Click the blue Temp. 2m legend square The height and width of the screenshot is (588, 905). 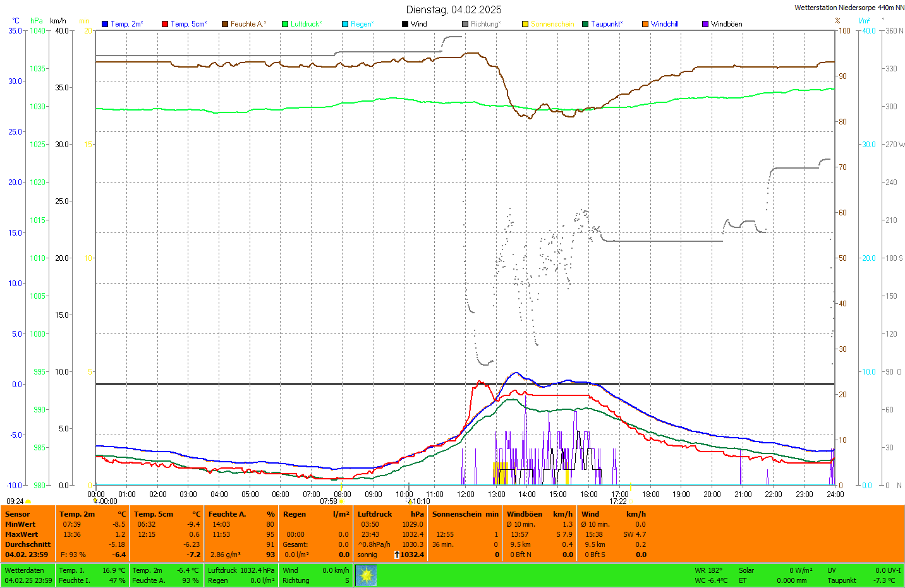pos(105,24)
